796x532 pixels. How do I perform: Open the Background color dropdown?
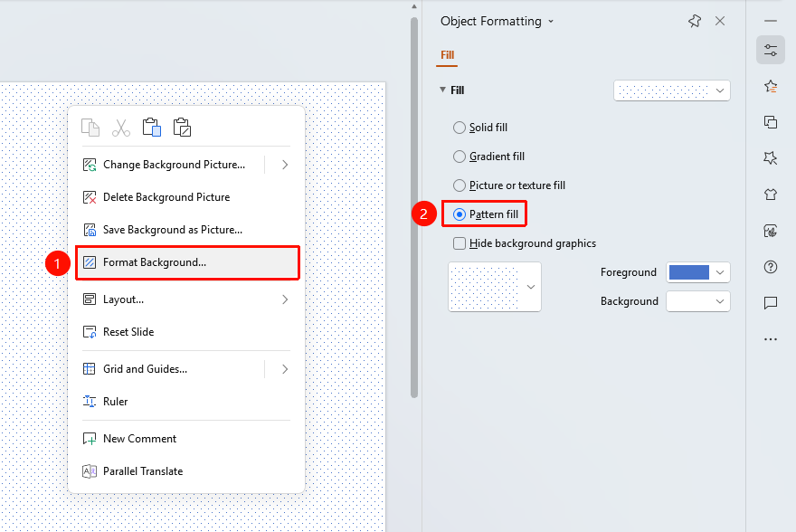click(698, 301)
